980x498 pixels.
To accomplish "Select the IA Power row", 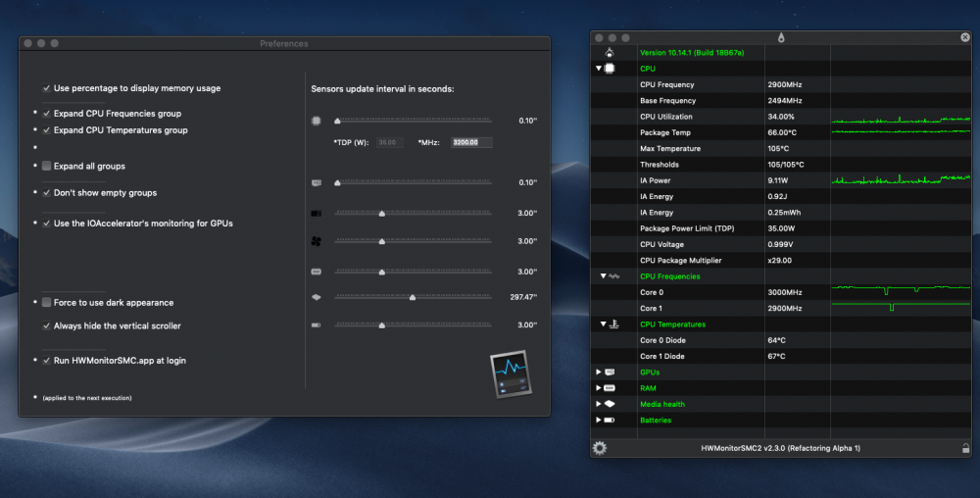I will pyautogui.click(x=781, y=180).
